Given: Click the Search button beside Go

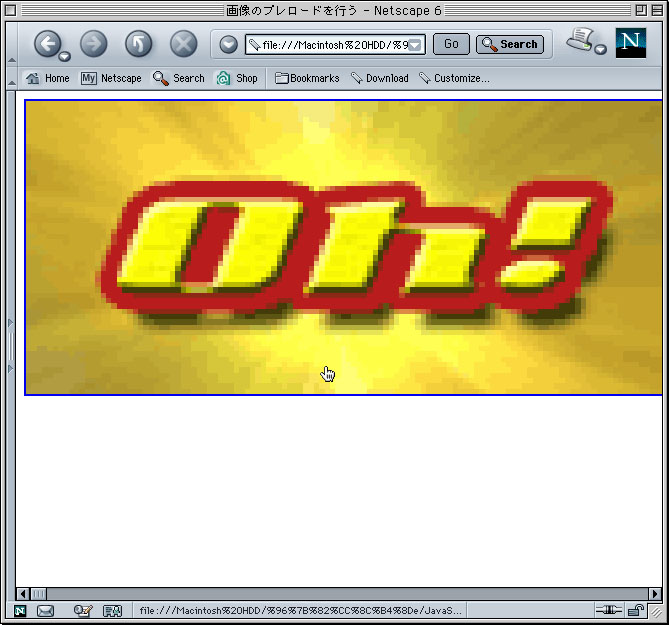Looking at the screenshot, I should click(510, 44).
